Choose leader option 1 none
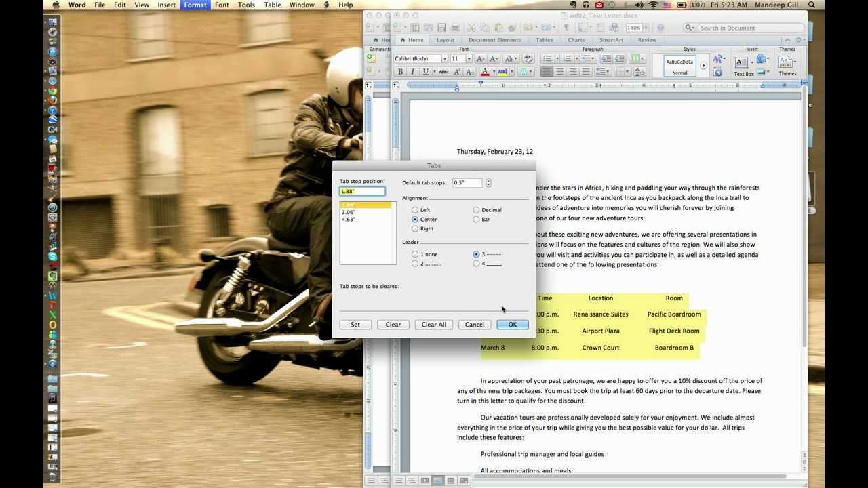Screen dimensions: 868x488 [x=415, y=254]
